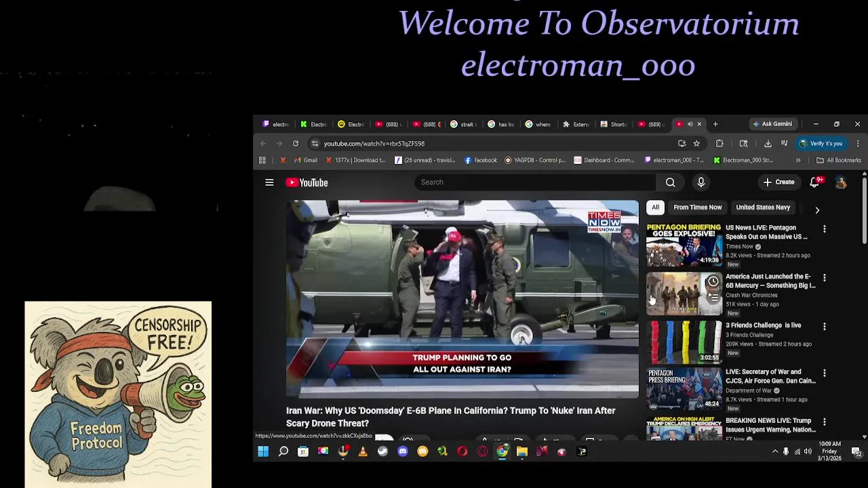Open Chrome downloads icon
This screenshot has width=868, height=488.
coord(768,144)
